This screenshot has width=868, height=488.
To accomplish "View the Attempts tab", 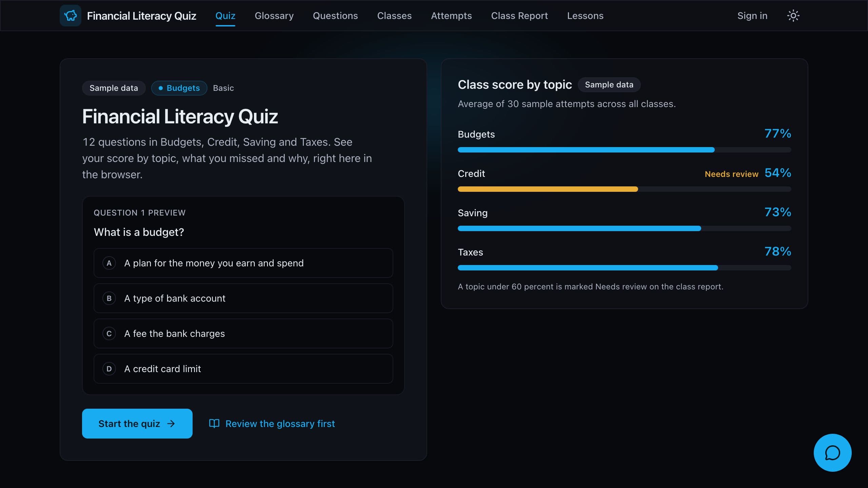I will (451, 16).
